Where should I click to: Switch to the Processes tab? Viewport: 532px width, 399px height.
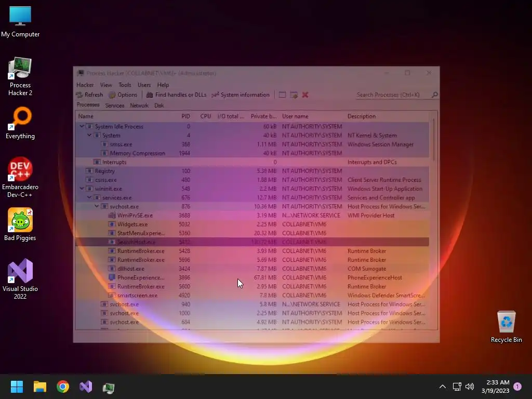[x=88, y=105]
